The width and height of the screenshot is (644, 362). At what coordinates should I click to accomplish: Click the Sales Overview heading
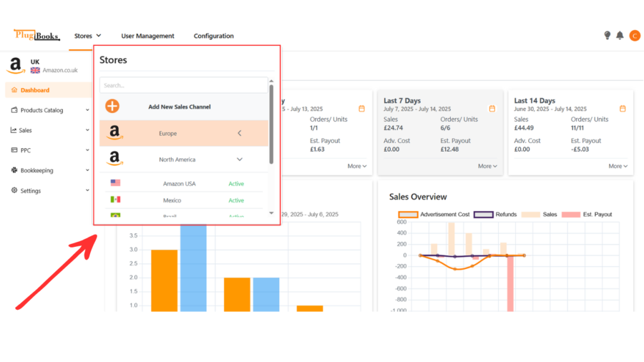pos(418,197)
